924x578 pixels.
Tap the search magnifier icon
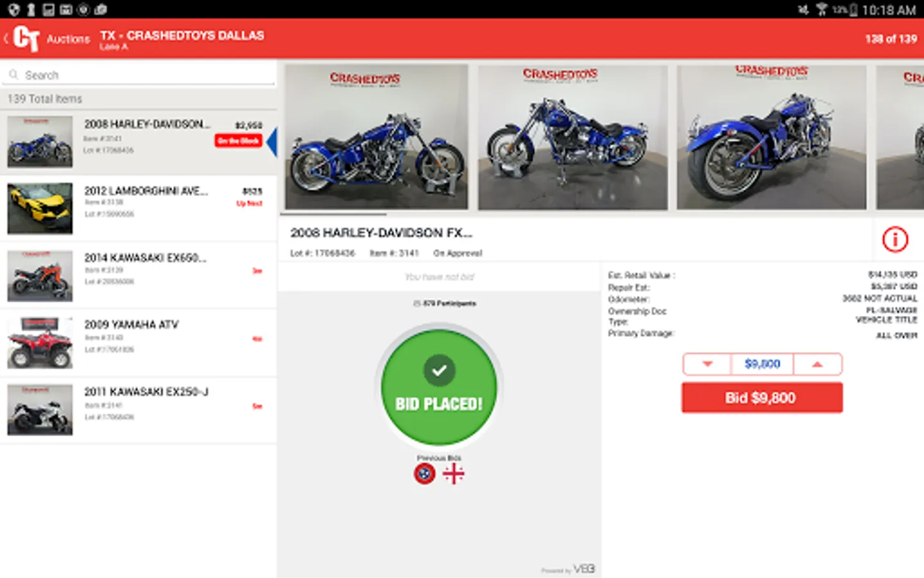click(x=13, y=75)
